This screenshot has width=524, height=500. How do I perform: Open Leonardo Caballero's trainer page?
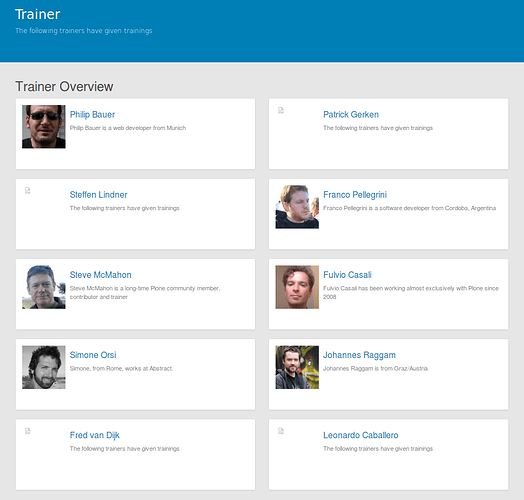pyautogui.click(x=361, y=435)
